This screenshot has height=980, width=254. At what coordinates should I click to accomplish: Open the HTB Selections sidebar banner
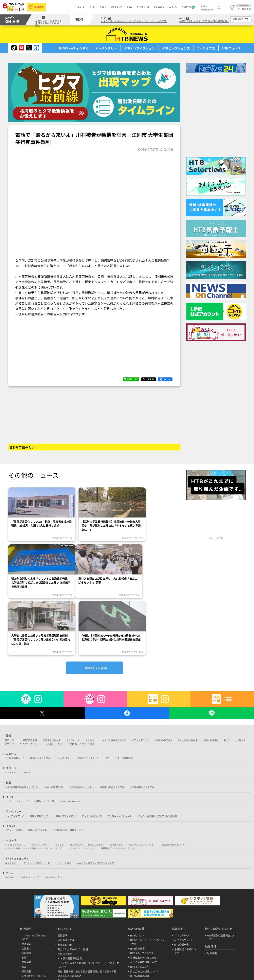(x=216, y=166)
